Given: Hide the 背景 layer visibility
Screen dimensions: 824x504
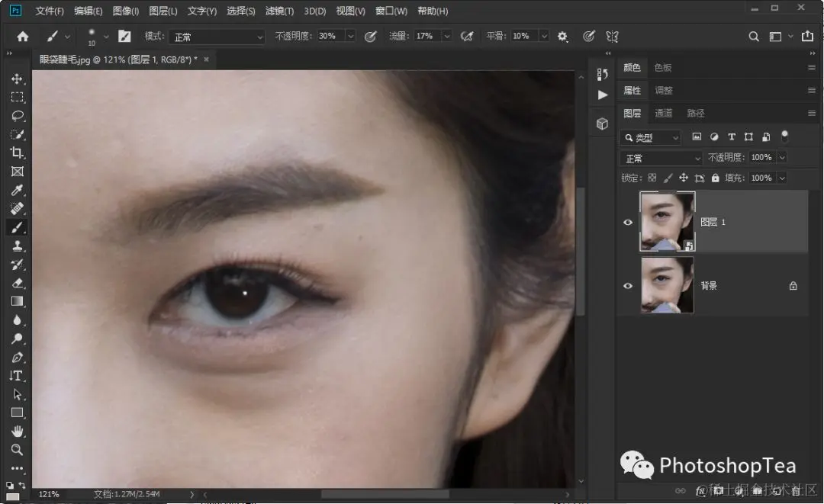Looking at the screenshot, I should pos(628,286).
